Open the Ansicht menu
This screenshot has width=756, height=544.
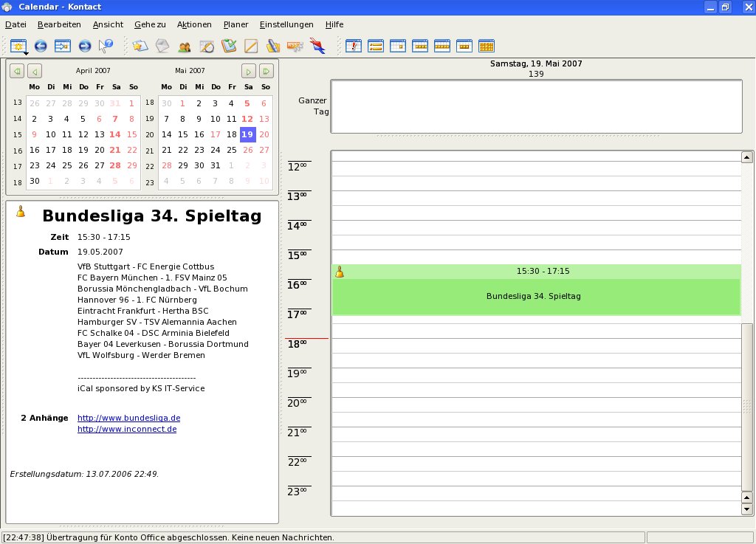click(x=108, y=24)
